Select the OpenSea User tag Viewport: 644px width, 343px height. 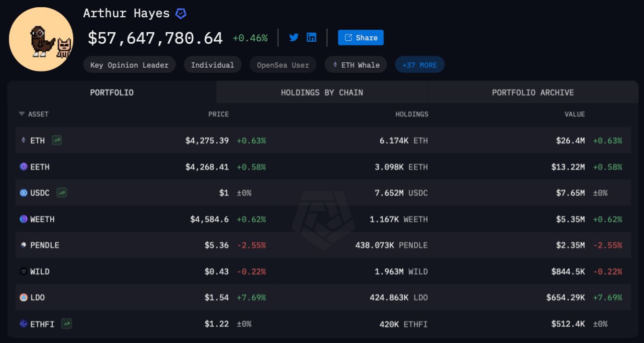coord(283,65)
